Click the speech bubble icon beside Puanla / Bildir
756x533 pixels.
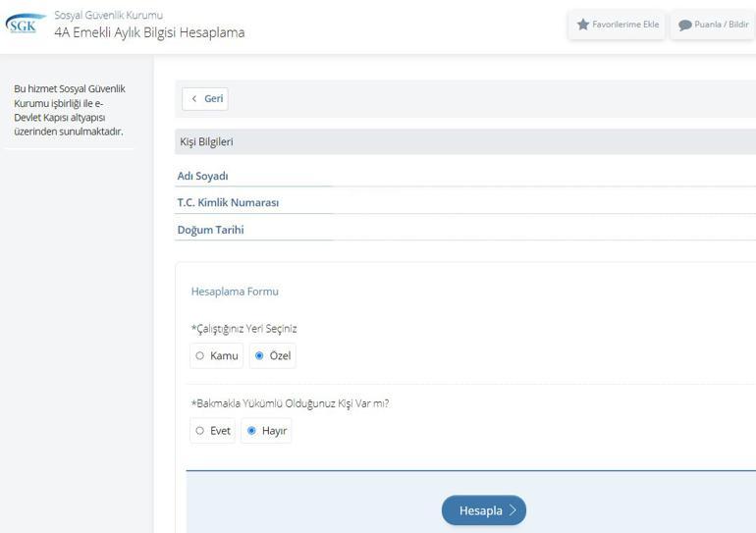(x=685, y=26)
